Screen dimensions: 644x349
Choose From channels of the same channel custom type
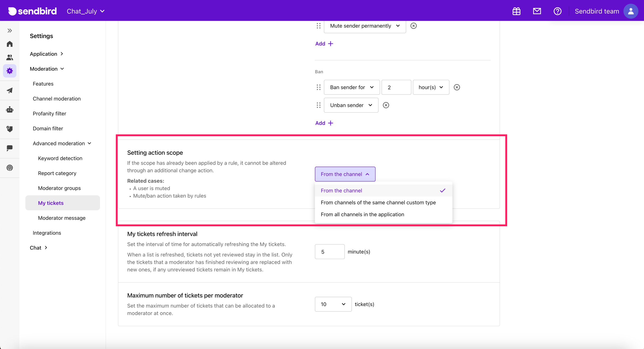378,202
